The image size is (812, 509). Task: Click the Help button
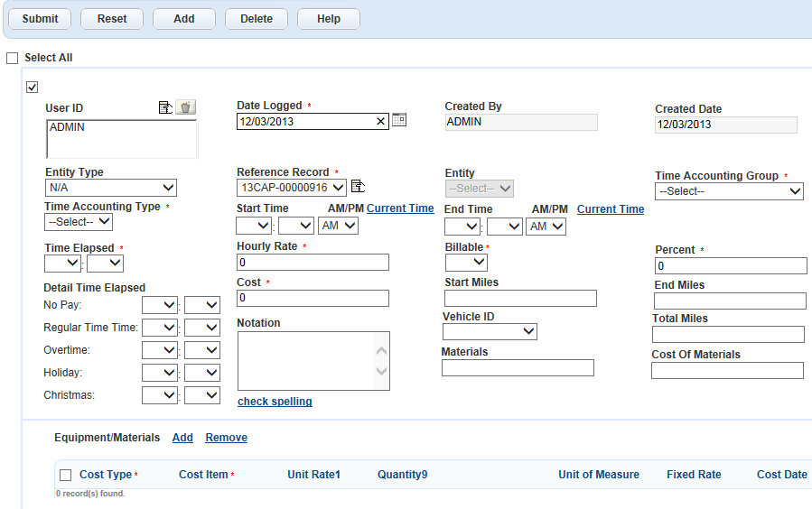click(329, 19)
